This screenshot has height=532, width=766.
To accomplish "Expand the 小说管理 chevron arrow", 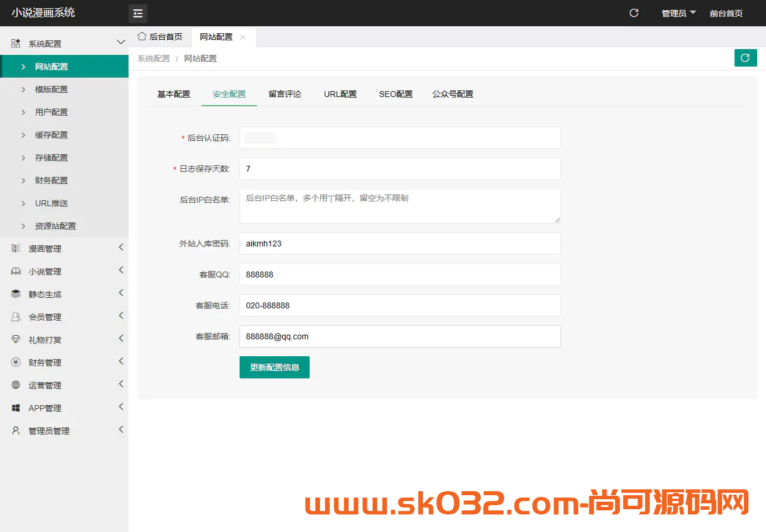I will pyautogui.click(x=121, y=270).
